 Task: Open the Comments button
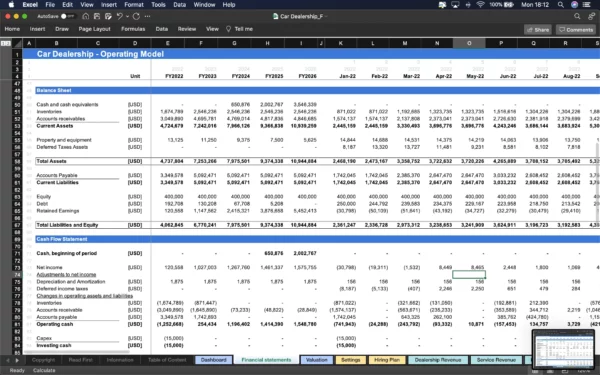coord(576,29)
